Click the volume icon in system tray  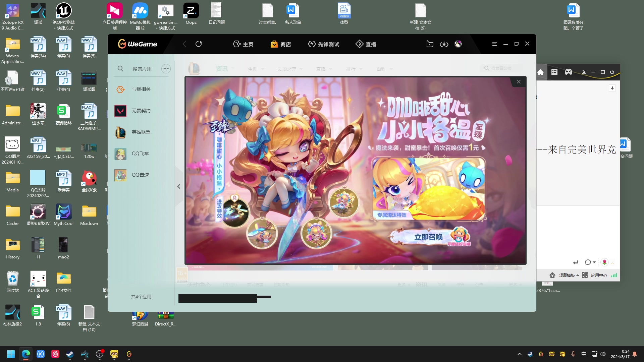point(603,354)
